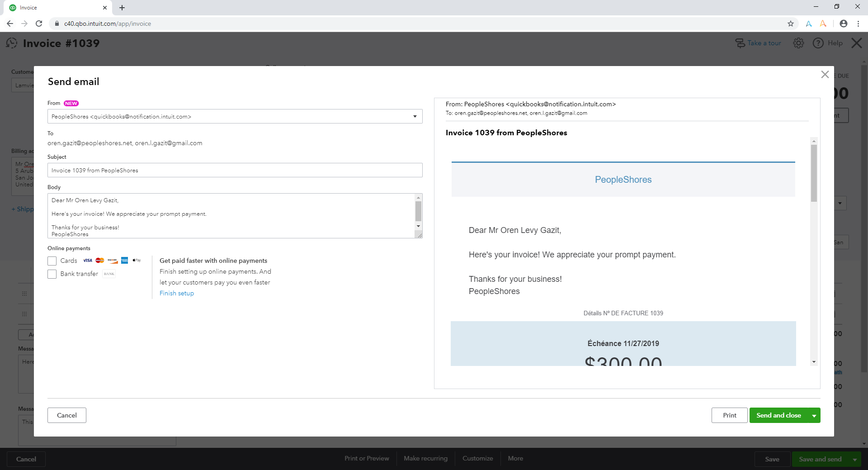Click the NEW badge next to From
Image resolution: width=868 pixels, height=470 pixels.
click(71, 103)
